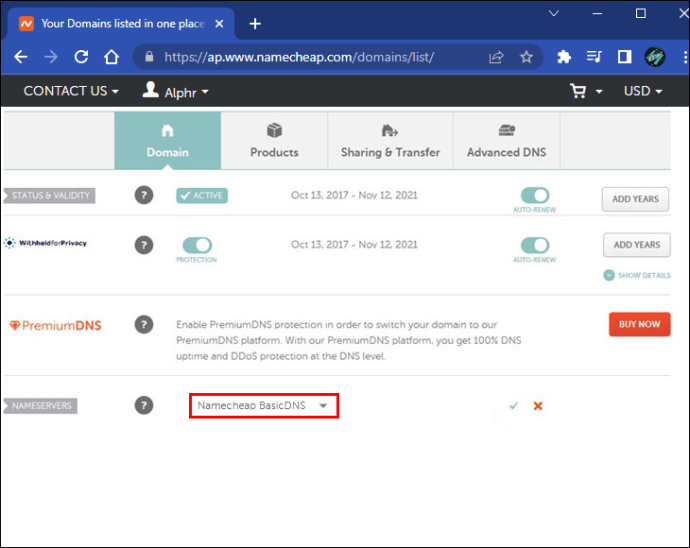
Task: Click the padlock site info icon
Action: [149, 57]
